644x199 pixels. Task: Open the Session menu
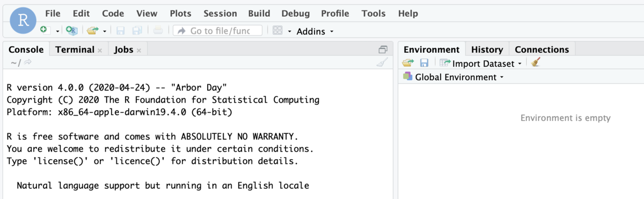point(220,13)
